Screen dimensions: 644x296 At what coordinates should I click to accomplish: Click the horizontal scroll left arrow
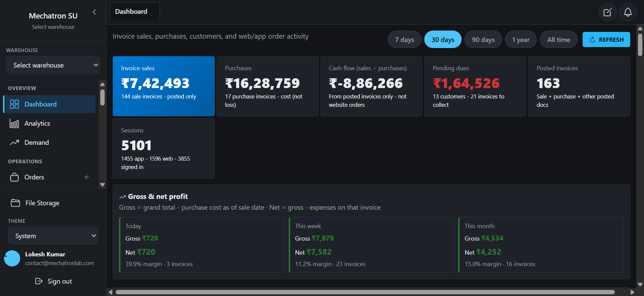coord(110,292)
